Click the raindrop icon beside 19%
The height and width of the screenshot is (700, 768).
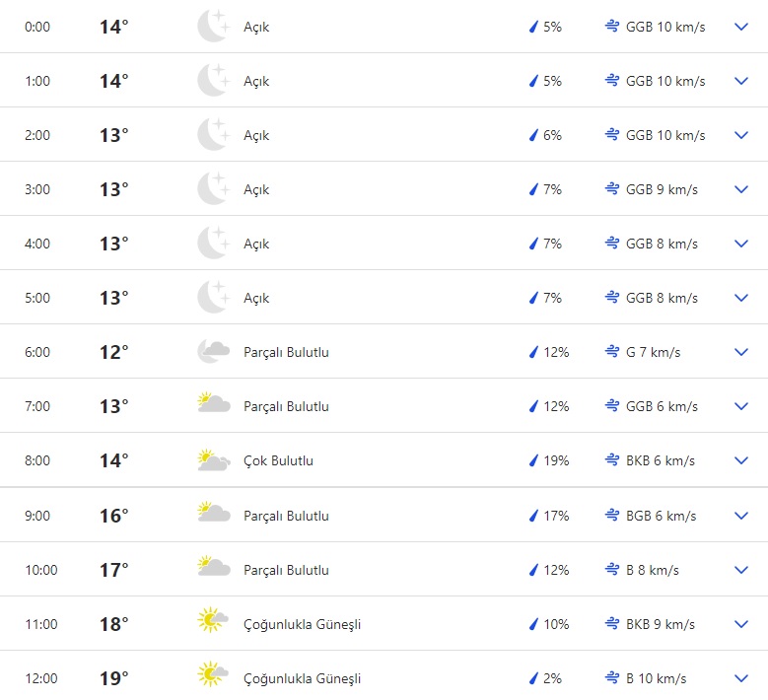(x=533, y=460)
